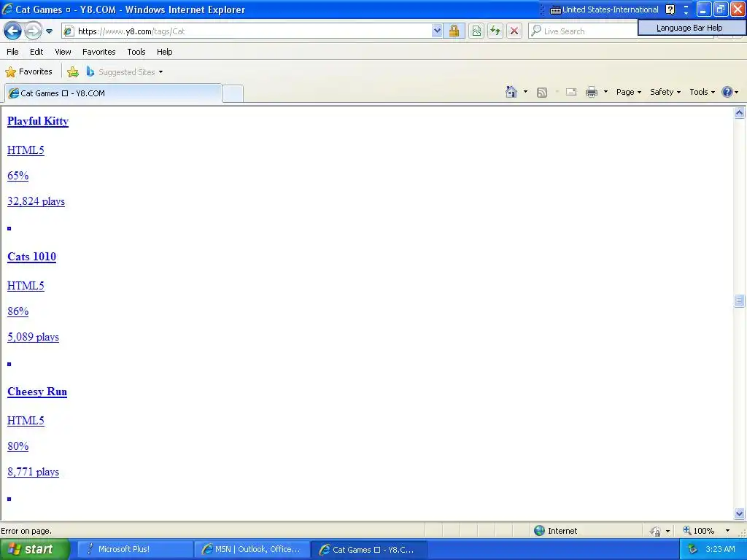This screenshot has height=560, width=747.
Task: Click the 65% rating link
Action: (18, 176)
